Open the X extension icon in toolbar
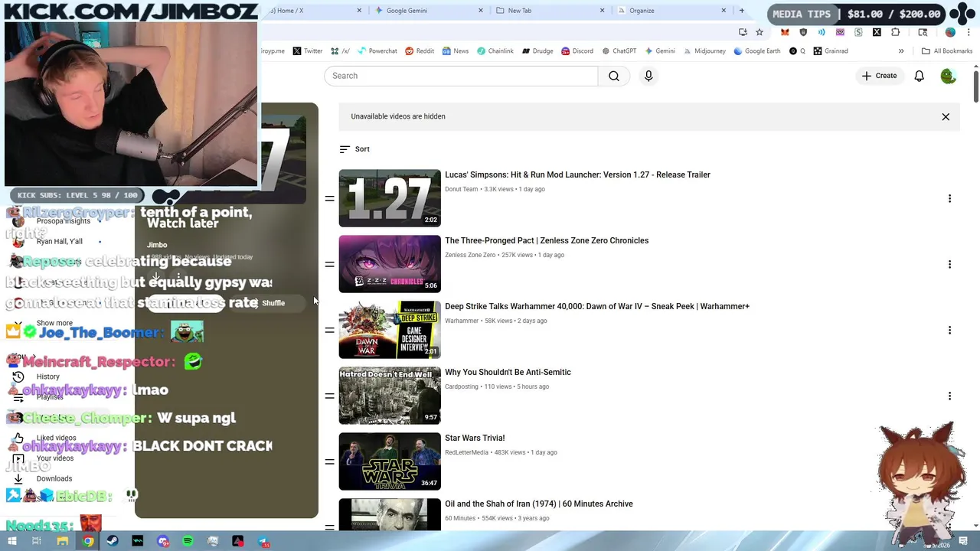 (877, 32)
